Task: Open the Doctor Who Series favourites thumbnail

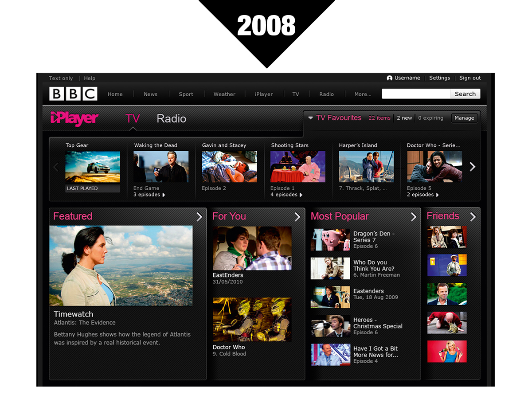Action: point(434,167)
